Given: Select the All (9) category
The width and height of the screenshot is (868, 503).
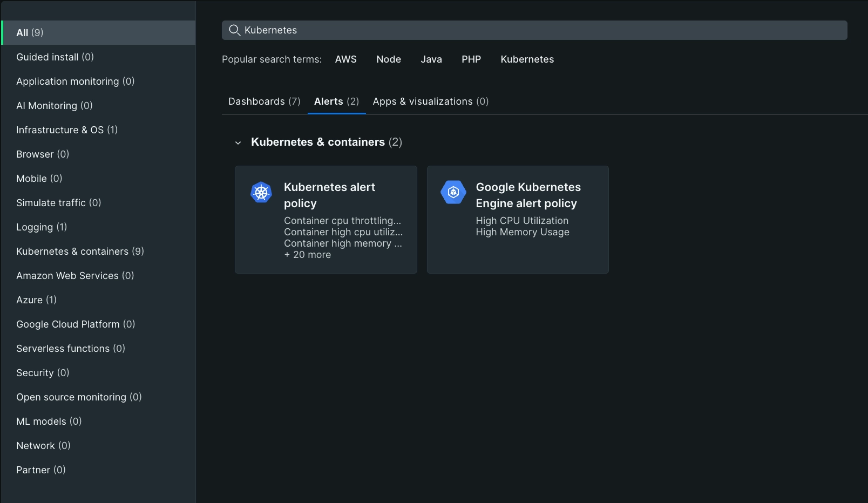Looking at the screenshot, I should (x=98, y=32).
